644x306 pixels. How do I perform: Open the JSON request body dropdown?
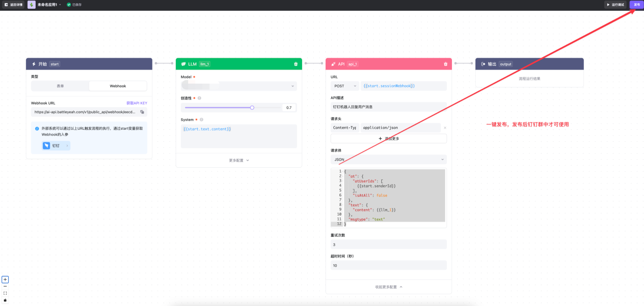coord(389,160)
